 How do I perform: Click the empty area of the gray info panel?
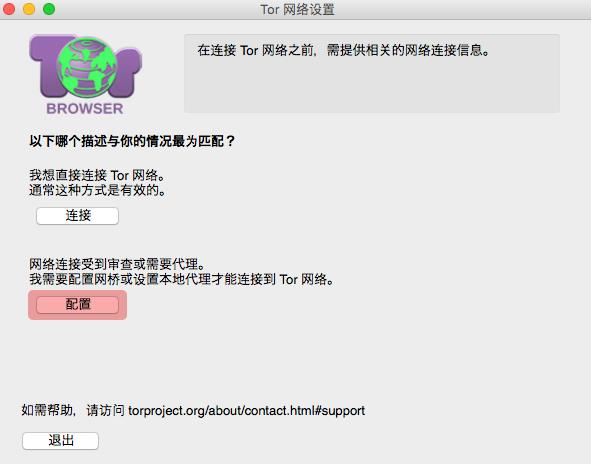point(372,87)
